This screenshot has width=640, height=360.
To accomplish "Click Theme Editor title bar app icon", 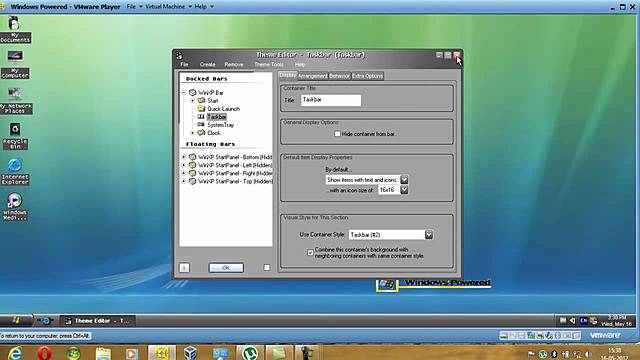I will [x=179, y=55].
